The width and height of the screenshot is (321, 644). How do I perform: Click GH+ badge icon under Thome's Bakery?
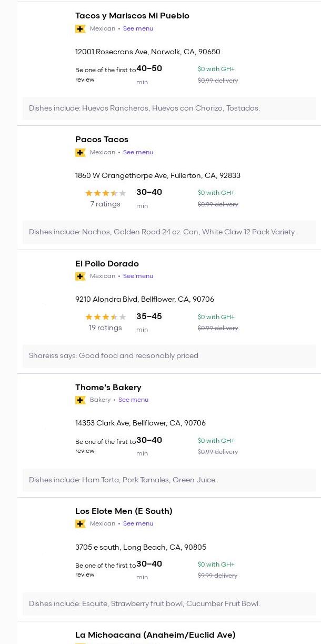pyautogui.click(x=81, y=400)
